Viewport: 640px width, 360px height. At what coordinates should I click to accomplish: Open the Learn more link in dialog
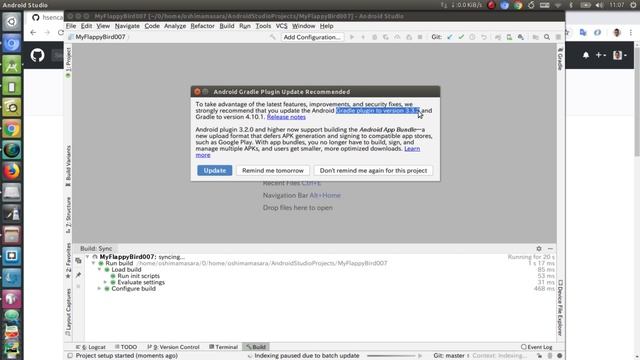point(412,149)
